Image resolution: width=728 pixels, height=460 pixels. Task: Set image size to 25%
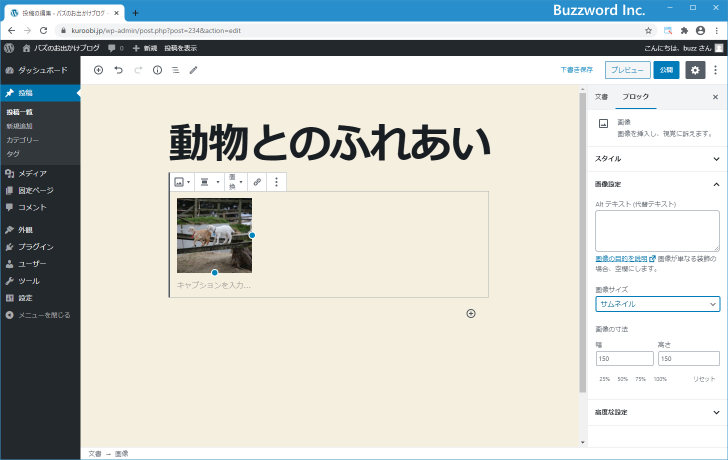(x=604, y=379)
